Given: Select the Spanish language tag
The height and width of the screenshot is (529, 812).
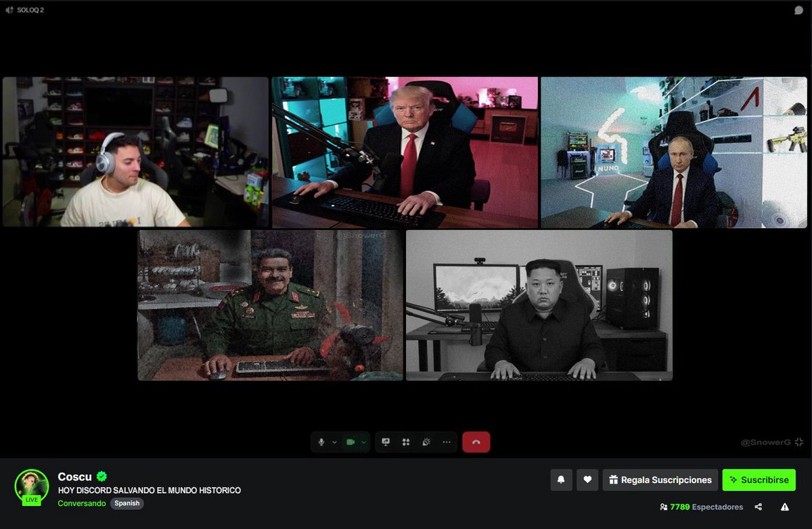Looking at the screenshot, I should (127, 503).
